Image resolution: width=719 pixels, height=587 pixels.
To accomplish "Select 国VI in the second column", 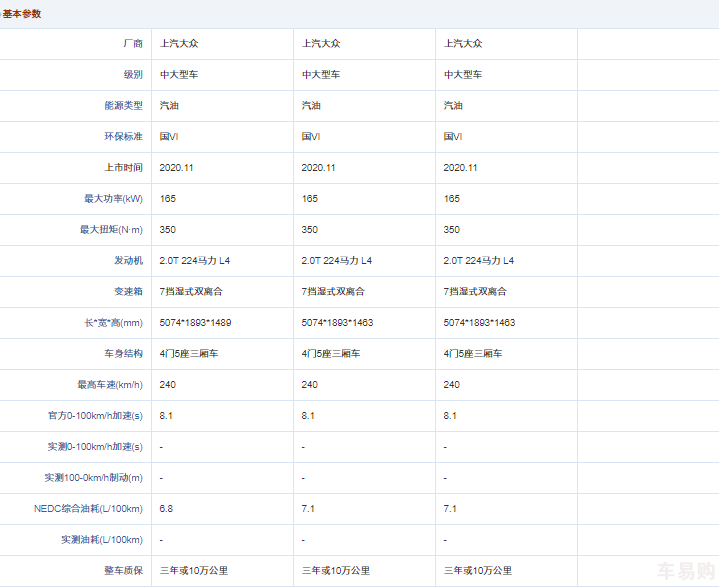I will pos(311,137).
